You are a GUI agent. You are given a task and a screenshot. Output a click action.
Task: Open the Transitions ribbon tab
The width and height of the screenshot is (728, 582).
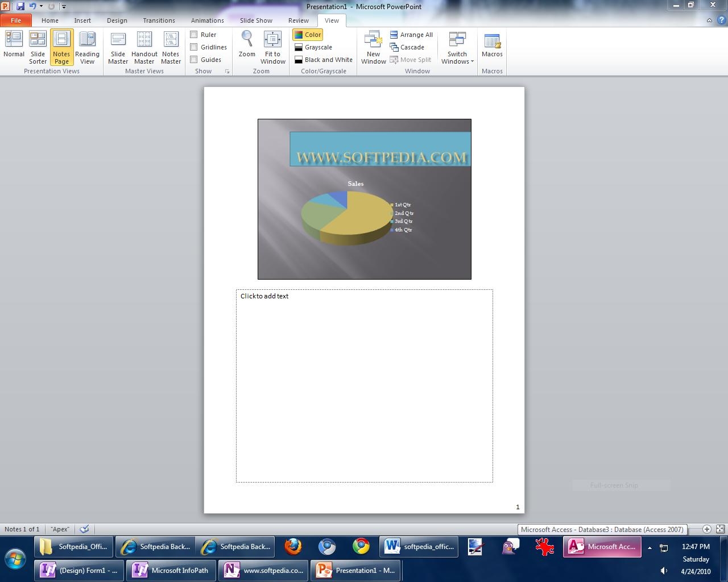(x=159, y=20)
